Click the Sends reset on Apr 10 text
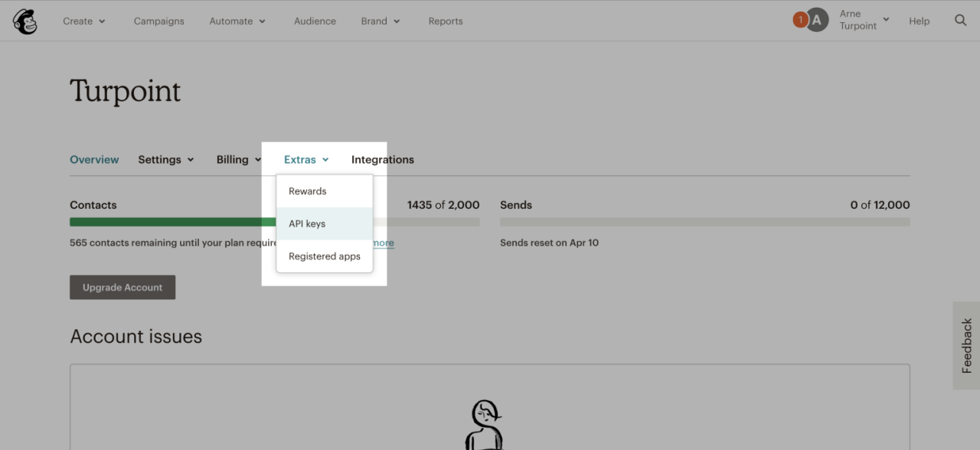This screenshot has width=980, height=450. point(550,243)
